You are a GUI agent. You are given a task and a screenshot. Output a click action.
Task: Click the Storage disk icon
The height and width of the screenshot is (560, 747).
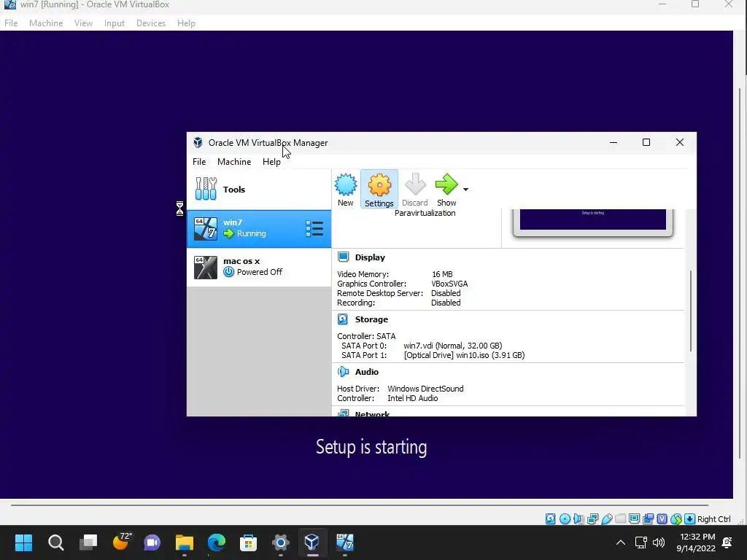(343, 319)
